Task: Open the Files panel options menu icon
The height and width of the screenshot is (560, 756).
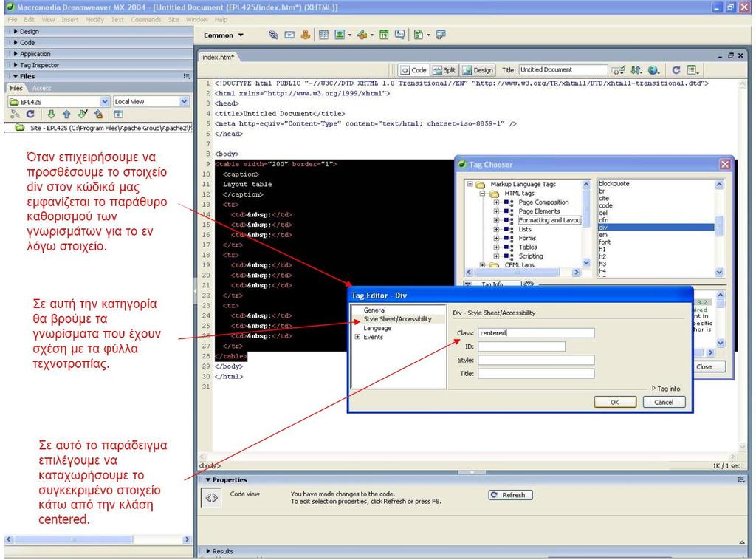Action: coord(187,76)
